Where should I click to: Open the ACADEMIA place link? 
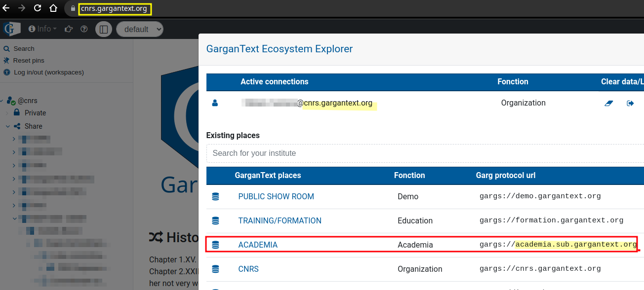pyautogui.click(x=258, y=245)
